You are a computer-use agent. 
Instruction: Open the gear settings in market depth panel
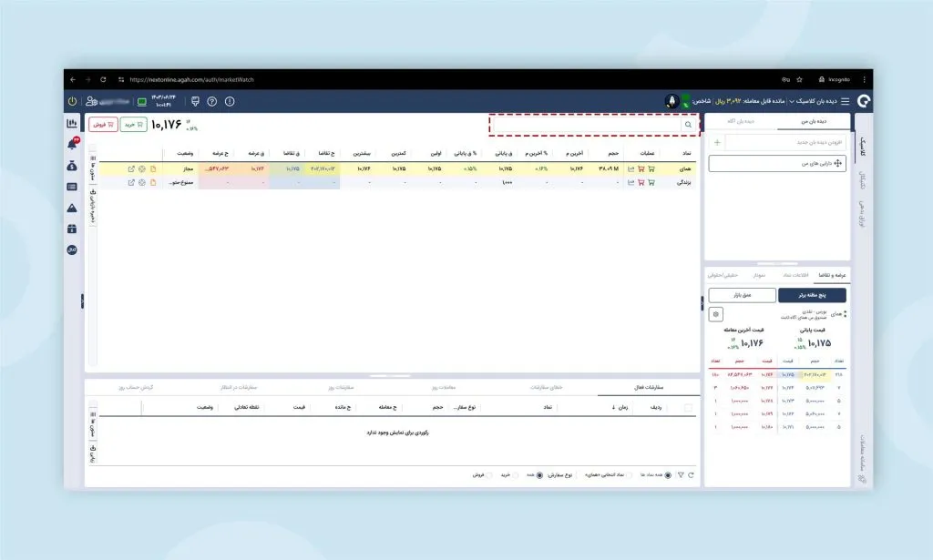[716, 314]
